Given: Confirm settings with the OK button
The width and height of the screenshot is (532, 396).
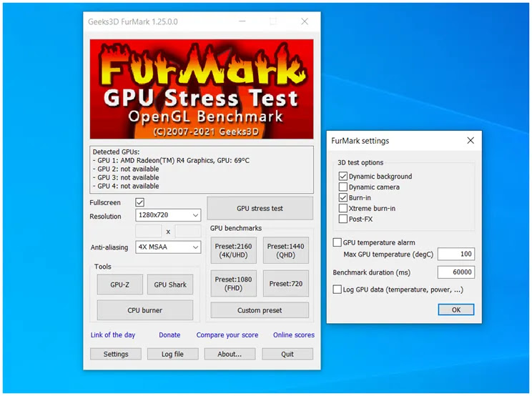Looking at the screenshot, I should pyautogui.click(x=456, y=310).
